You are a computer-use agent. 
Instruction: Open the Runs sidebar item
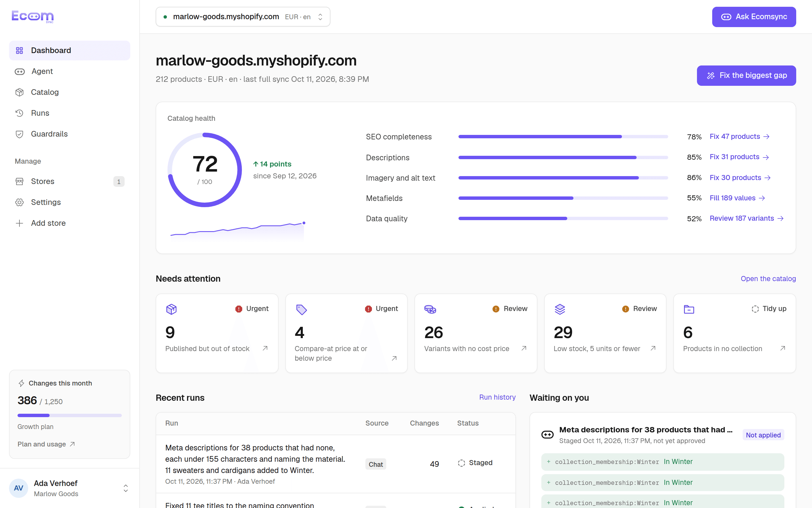click(69, 113)
